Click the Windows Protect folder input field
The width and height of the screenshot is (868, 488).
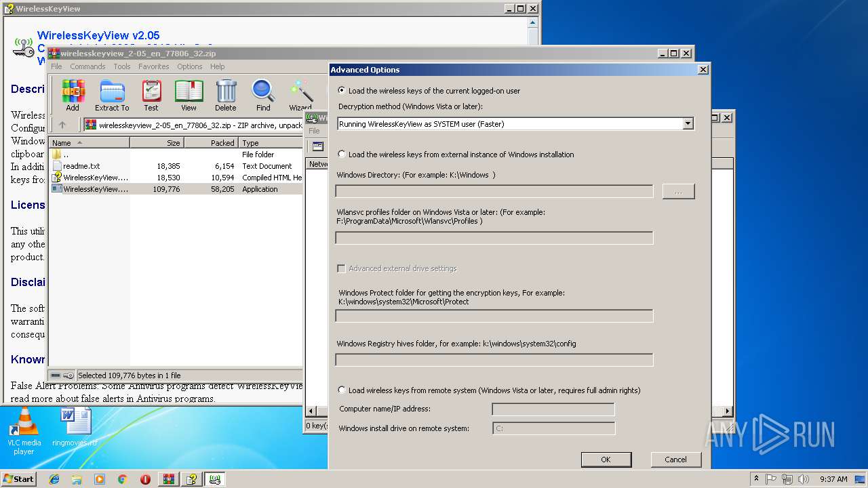pos(494,316)
